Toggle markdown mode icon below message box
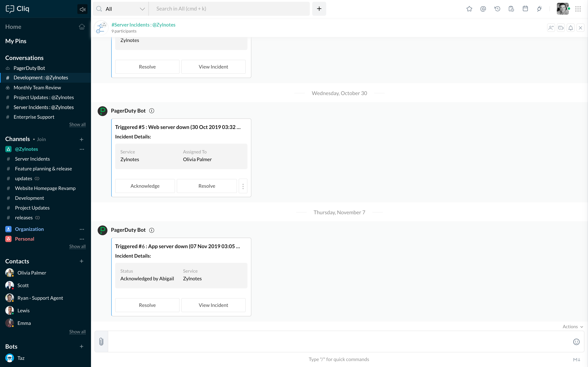This screenshot has width=588, height=367. pyautogui.click(x=577, y=359)
